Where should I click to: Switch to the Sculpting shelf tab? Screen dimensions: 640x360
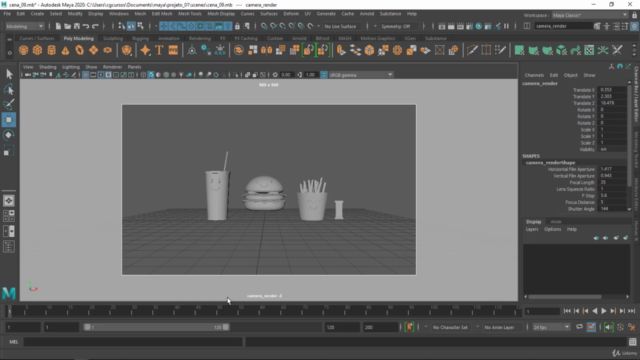click(x=113, y=38)
